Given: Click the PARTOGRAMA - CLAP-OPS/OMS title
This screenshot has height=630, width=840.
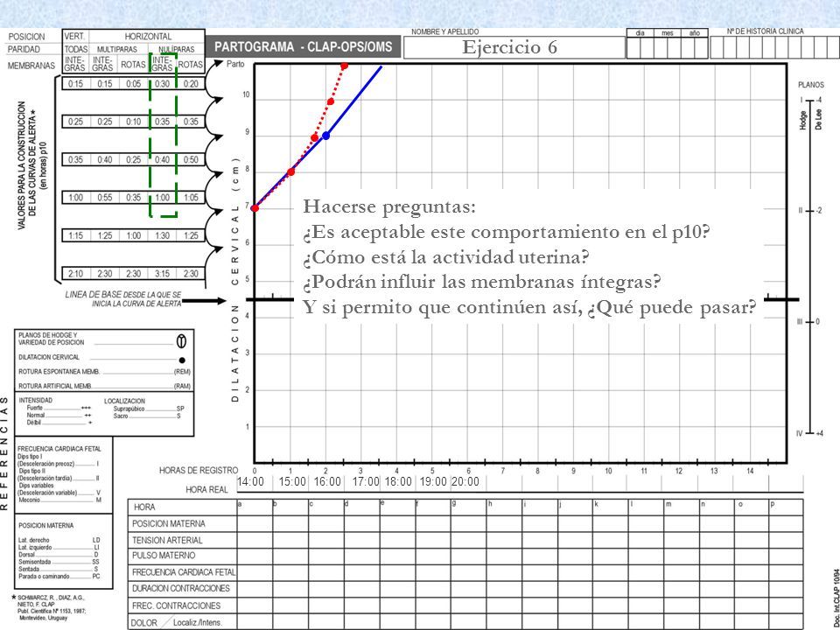Looking at the screenshot, I should 304,47.
